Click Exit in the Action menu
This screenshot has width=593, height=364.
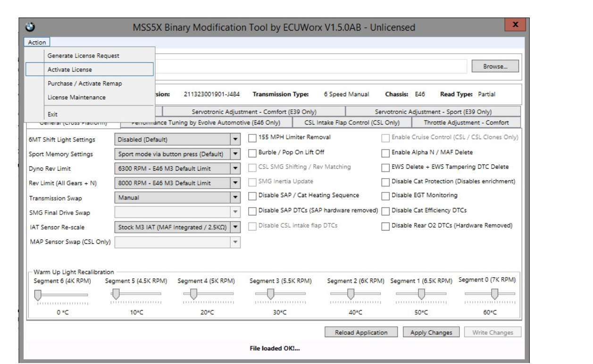(52, 114)
